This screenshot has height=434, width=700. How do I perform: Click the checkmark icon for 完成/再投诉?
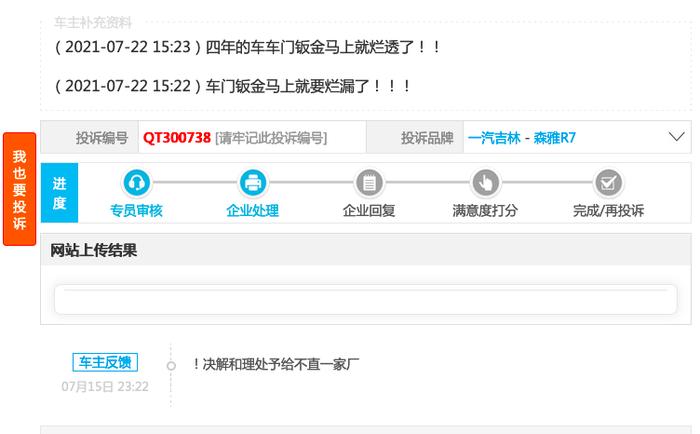[608, 183]
